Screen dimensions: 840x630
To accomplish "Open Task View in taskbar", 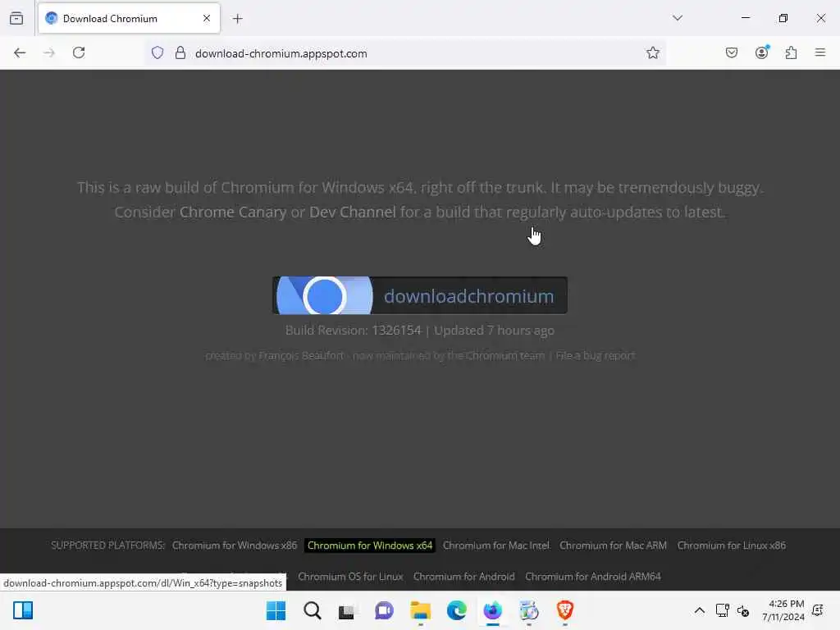I will (347, 610).
